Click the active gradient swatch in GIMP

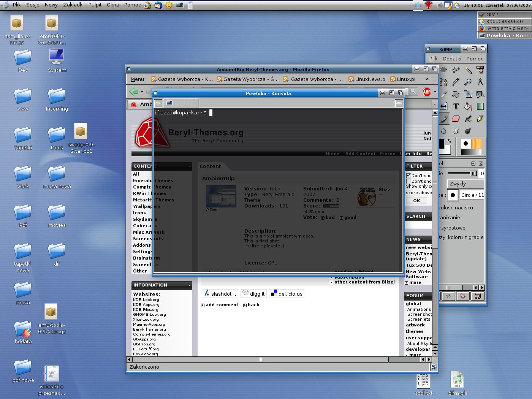pyautogui.click(x=471, y=152)
